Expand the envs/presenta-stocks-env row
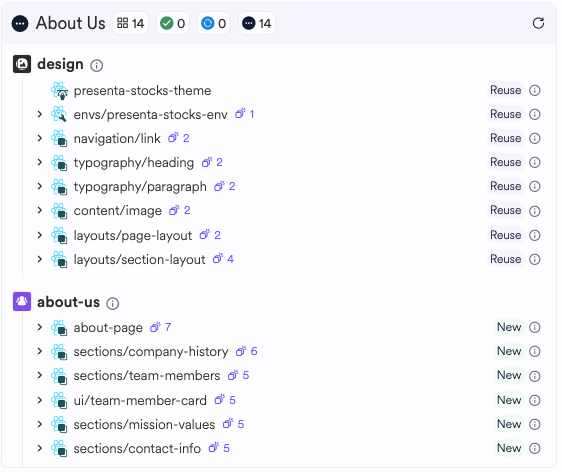This screenshot has height=472, width=562. (x=39, y=114)
